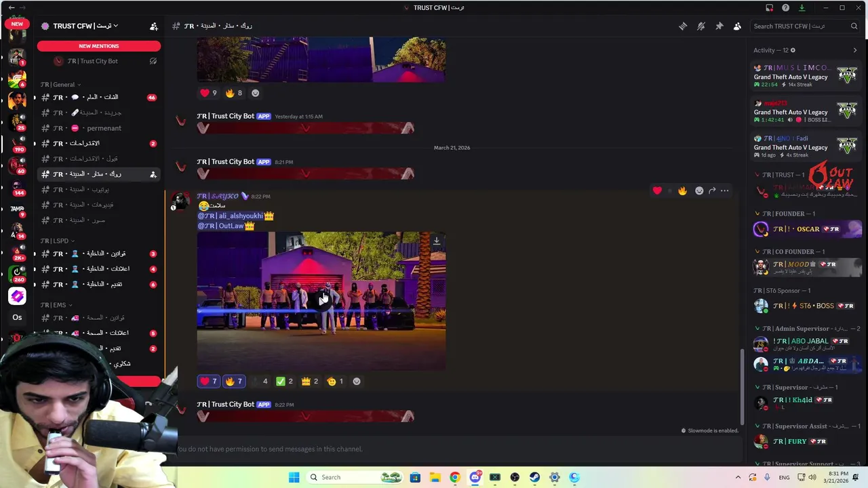Viewport: 868px width, 488px height.
Task: Go back with the left arrow
Action: tap(10, 7)
